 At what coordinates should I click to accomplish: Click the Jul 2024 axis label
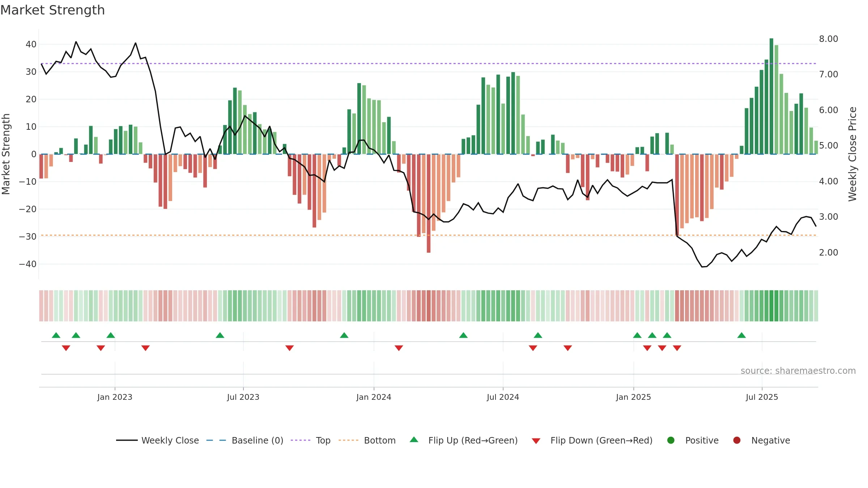pos(503,397)
